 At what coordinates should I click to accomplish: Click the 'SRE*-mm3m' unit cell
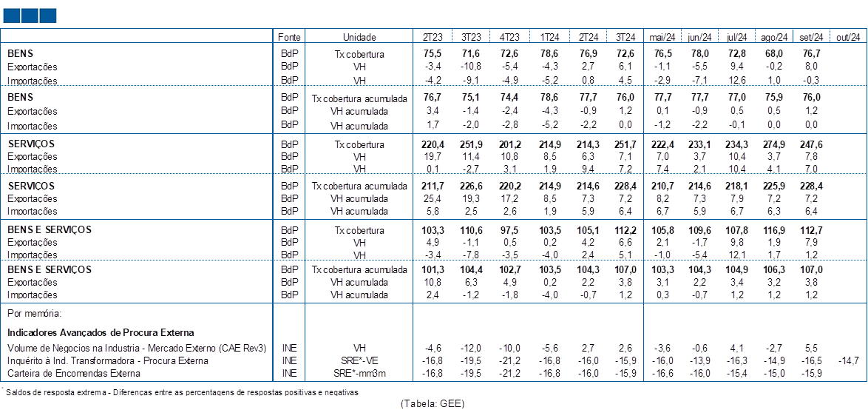tap(359, 374)
